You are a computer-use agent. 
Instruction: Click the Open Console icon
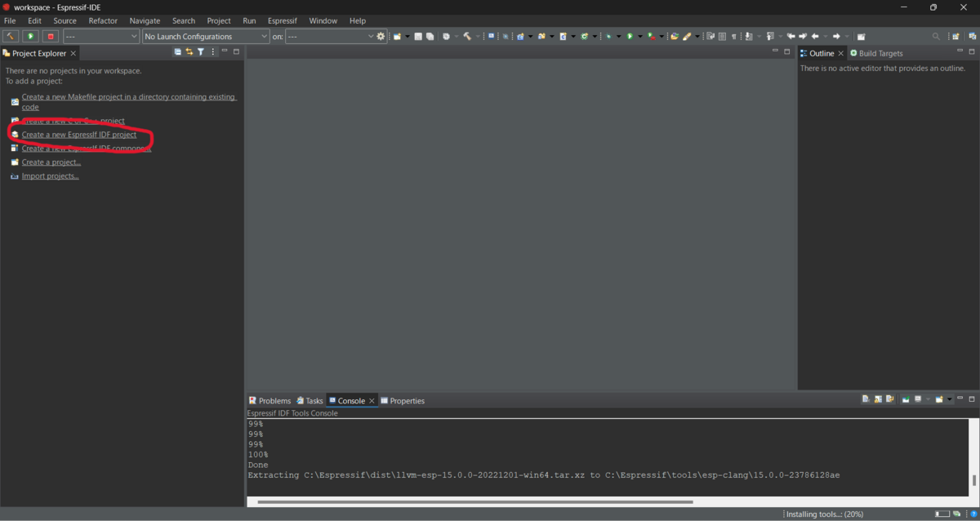coord(939,399)
